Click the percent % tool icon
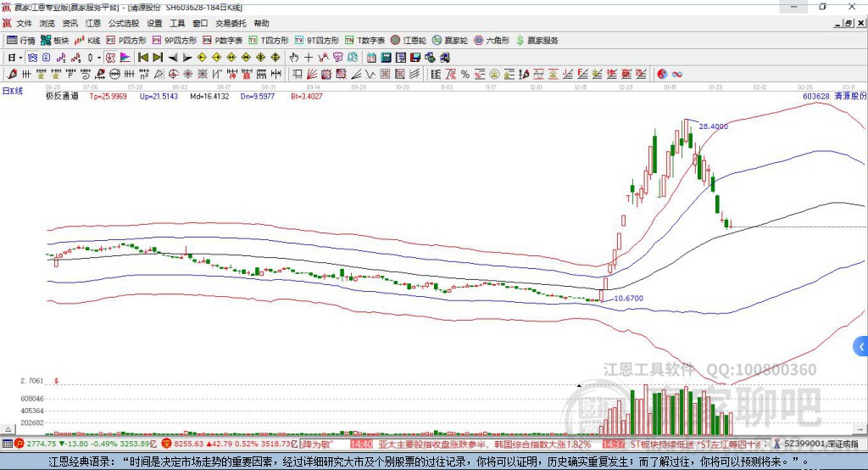Image resolution: width=868 pixels, height=470 pixels. click(x=465, y=75)
